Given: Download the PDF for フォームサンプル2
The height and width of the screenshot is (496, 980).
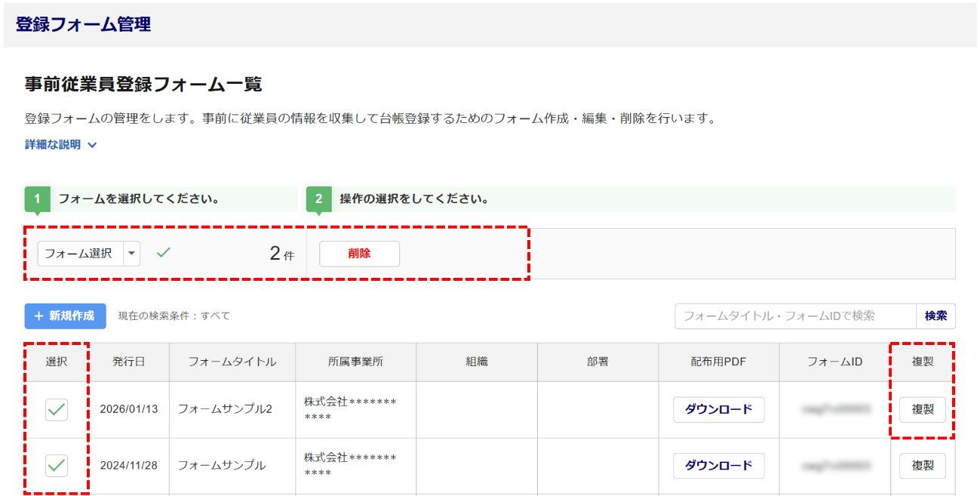Looking at the screenshot, I should [718, 409].
